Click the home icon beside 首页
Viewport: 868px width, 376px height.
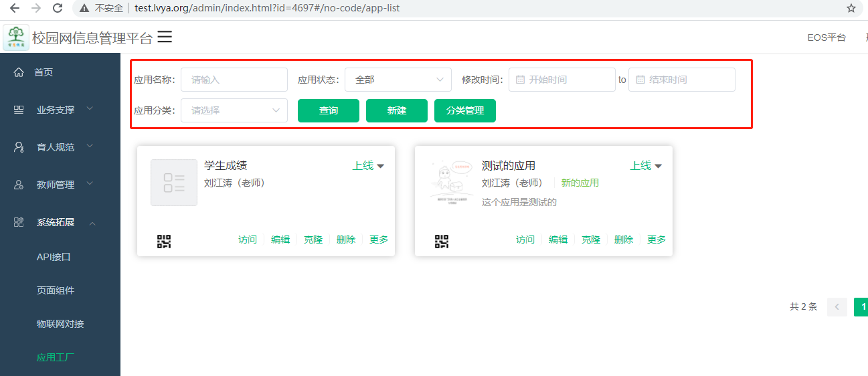(19, 72)
